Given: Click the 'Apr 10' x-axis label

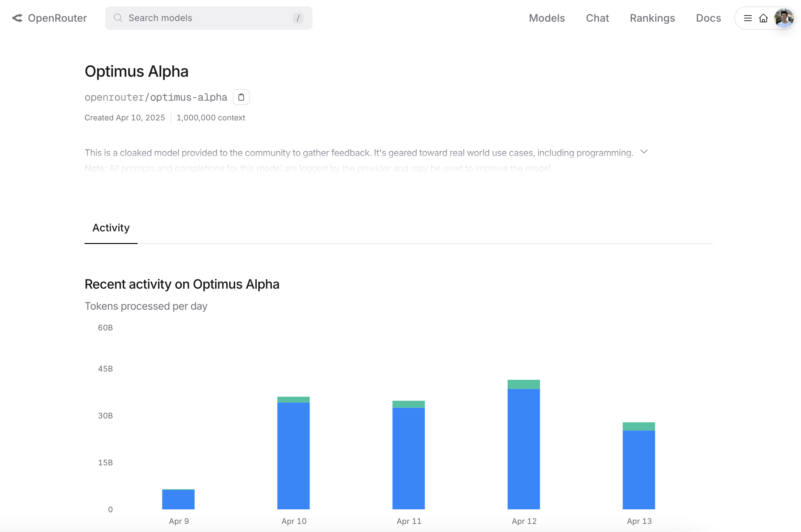Looking at the screenshot, I should pyautogui.click(x=294, y=521).
